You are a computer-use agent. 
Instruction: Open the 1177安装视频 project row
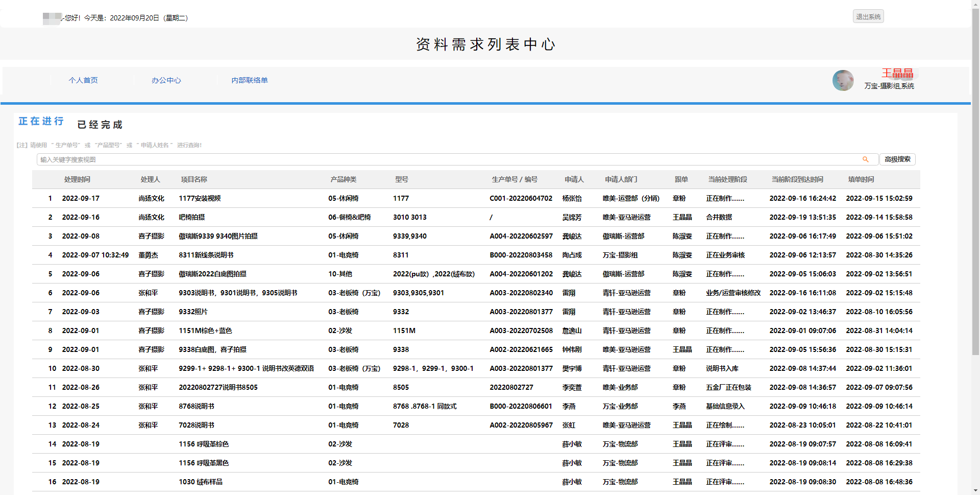[200, 198]
